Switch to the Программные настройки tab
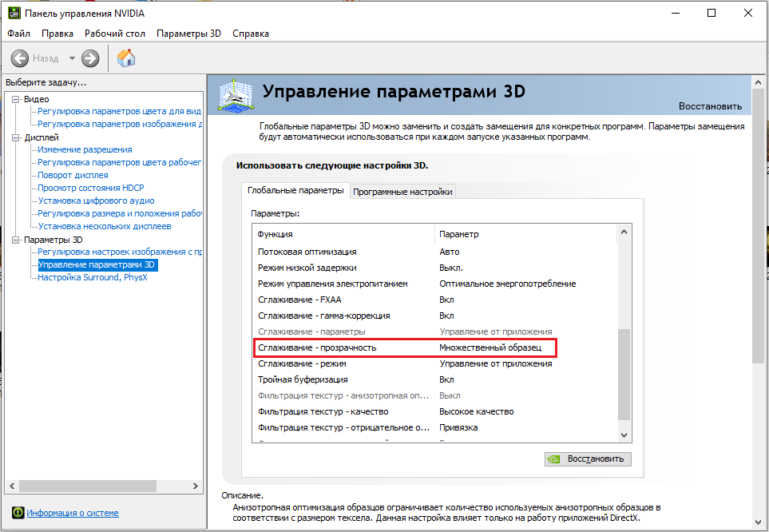The height and width of the screenshot is (532, 769). pos(402,192)
